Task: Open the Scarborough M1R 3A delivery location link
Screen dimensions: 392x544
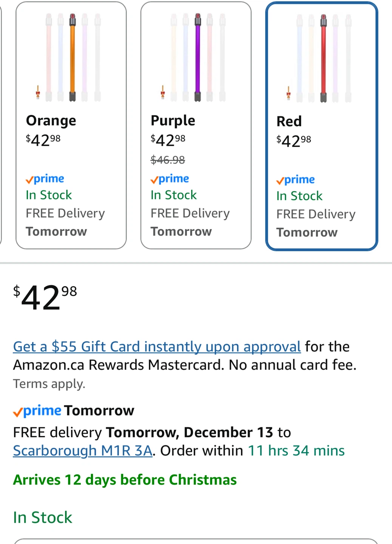Action: click(x=83, y=451)
